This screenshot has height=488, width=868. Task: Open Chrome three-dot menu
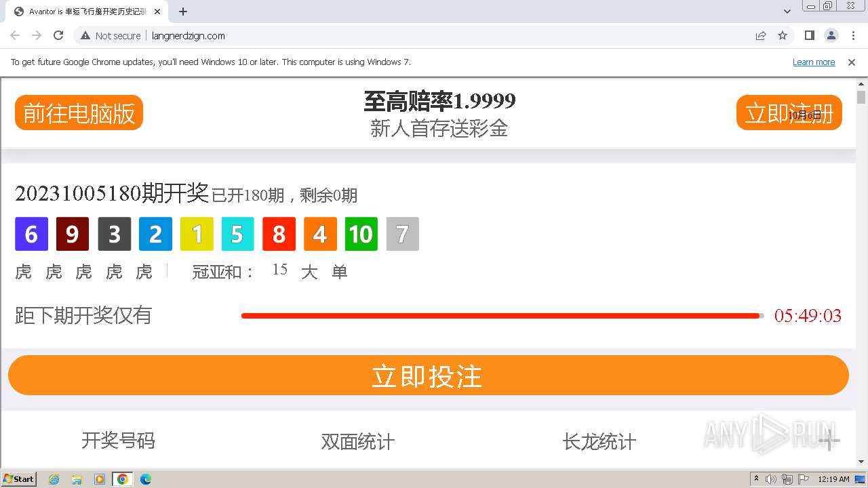click(853, 35)
